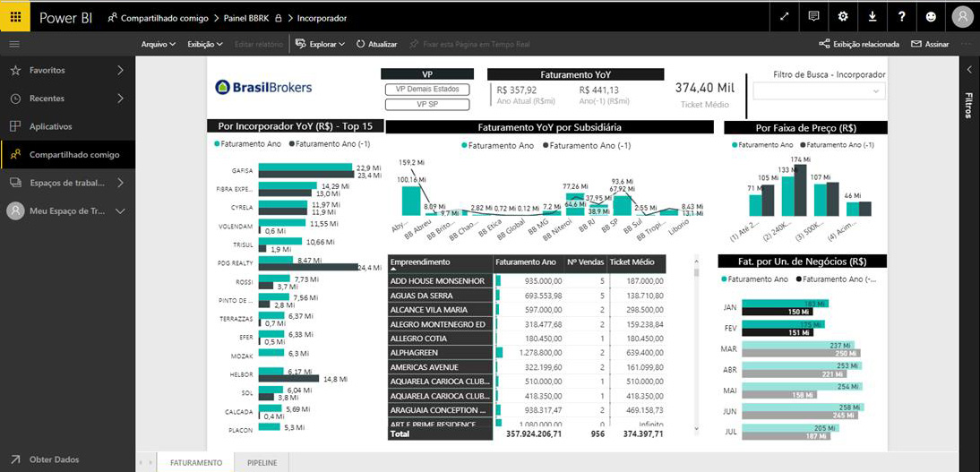Open the notifications comment icon
This screenshot has height=472, width=980.
(813, 18)
